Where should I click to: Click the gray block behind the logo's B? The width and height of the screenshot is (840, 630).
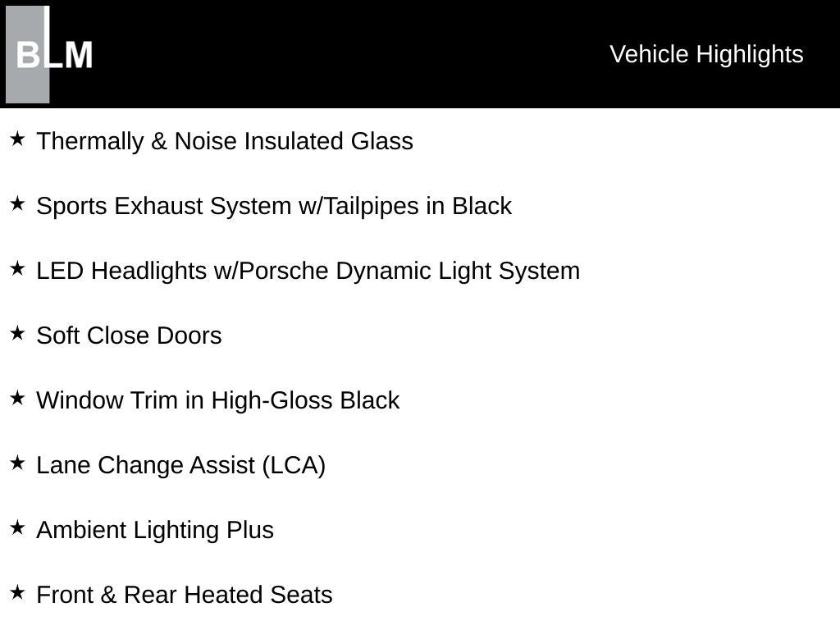pos(25,82)
